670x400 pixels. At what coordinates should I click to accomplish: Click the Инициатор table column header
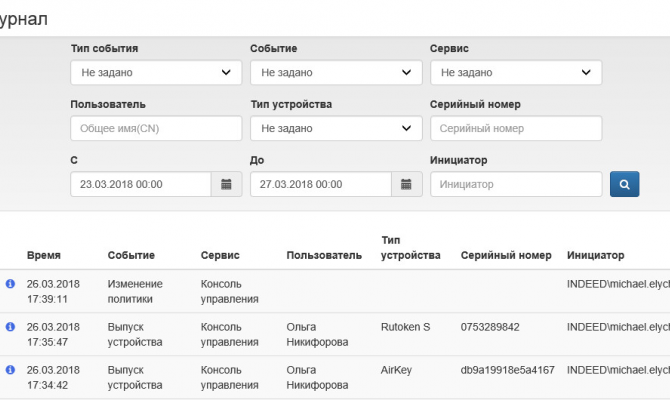[x=595, y=256]
